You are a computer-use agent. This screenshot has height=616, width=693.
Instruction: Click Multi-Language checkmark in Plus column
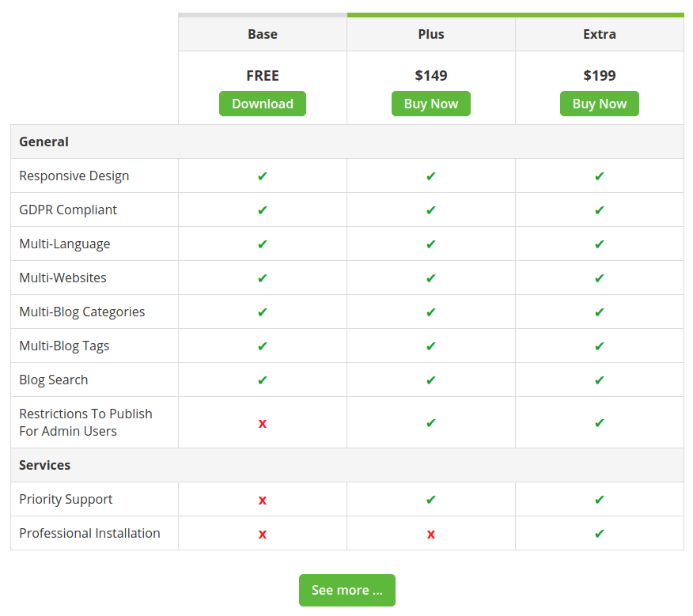click(x=431, y=244)
